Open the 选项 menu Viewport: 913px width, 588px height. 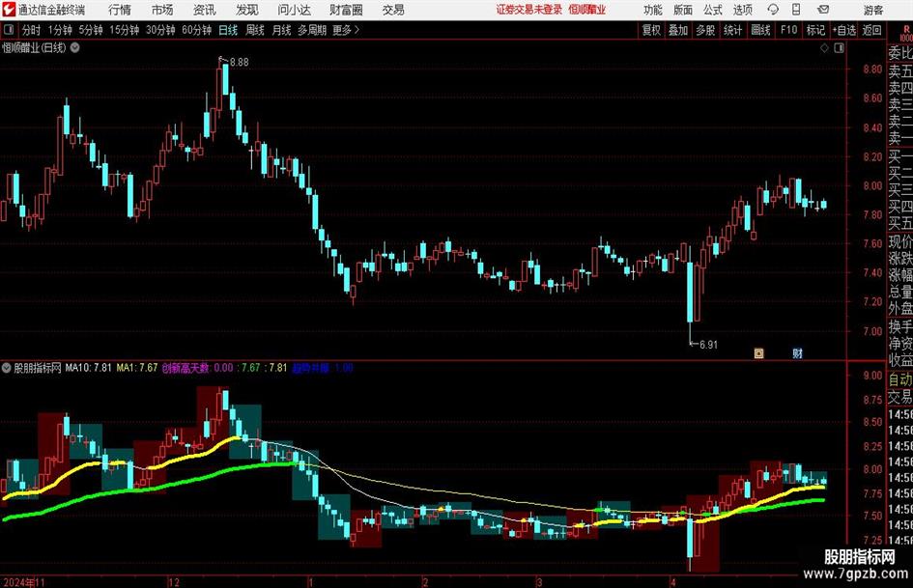click(x=742, y=10)
